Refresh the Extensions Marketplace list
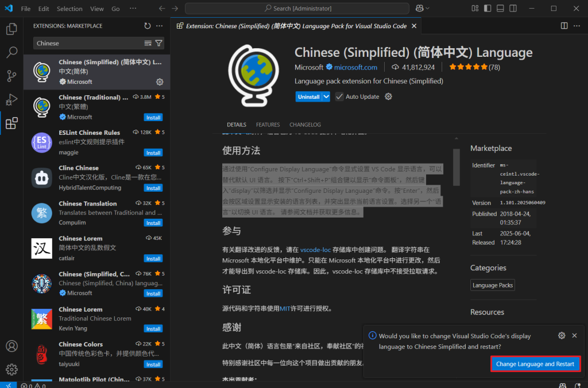The width and height of the screenshot is (588, 388). tap(148, 26)
